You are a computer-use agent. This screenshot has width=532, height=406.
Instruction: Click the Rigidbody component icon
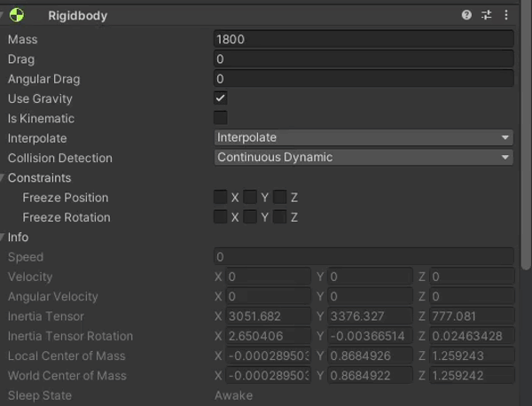(x=17, y=15)
